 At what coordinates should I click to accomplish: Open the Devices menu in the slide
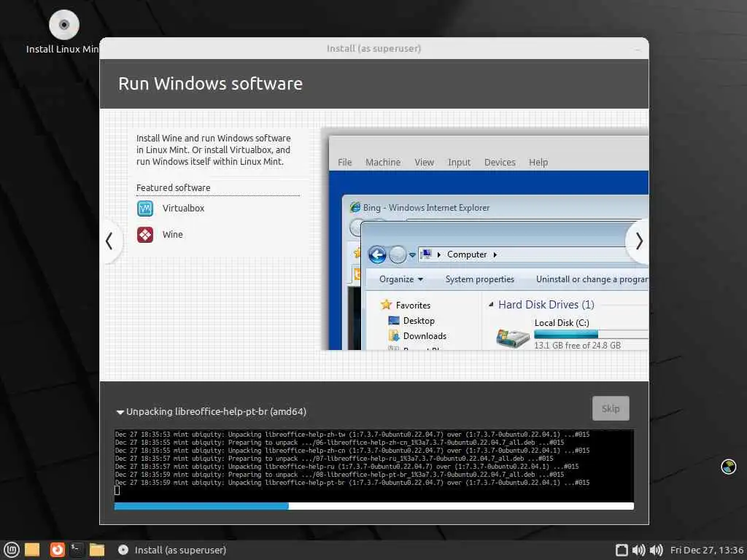(x=500, y=163)
